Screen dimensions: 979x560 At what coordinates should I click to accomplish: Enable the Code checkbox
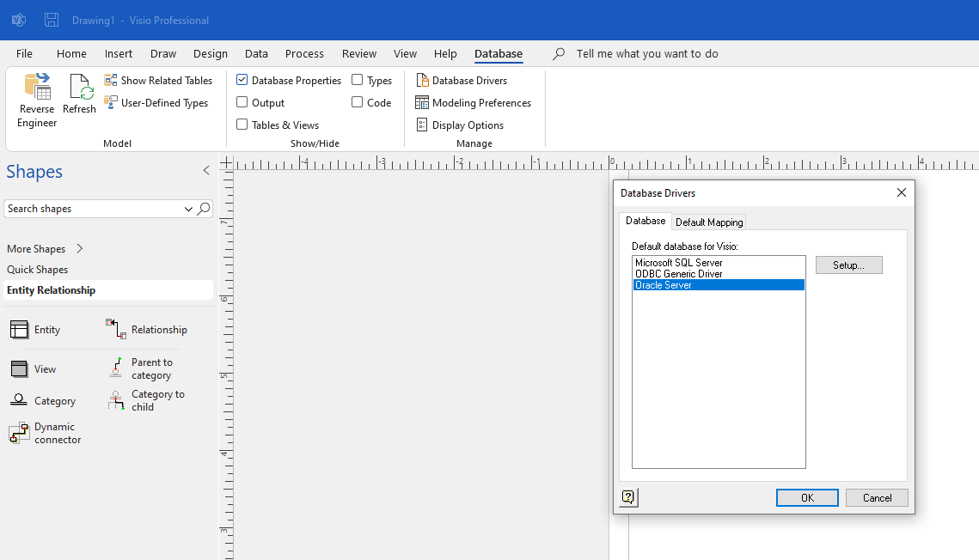(358, 102)
